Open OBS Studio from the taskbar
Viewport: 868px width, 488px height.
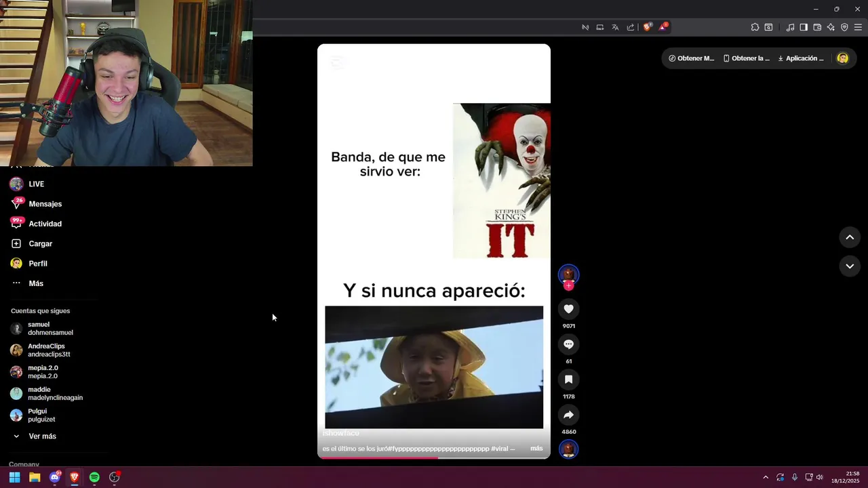pos(115,477)
